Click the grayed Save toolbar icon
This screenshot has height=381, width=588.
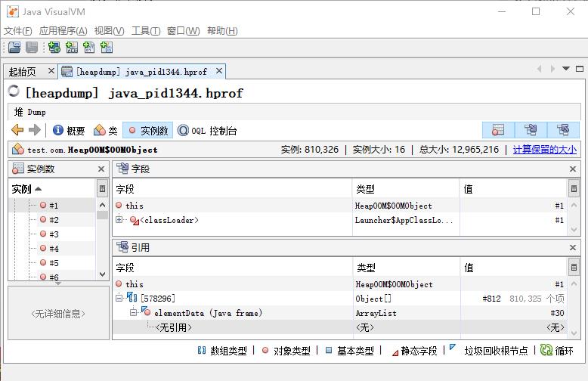(x=32, y=48)
